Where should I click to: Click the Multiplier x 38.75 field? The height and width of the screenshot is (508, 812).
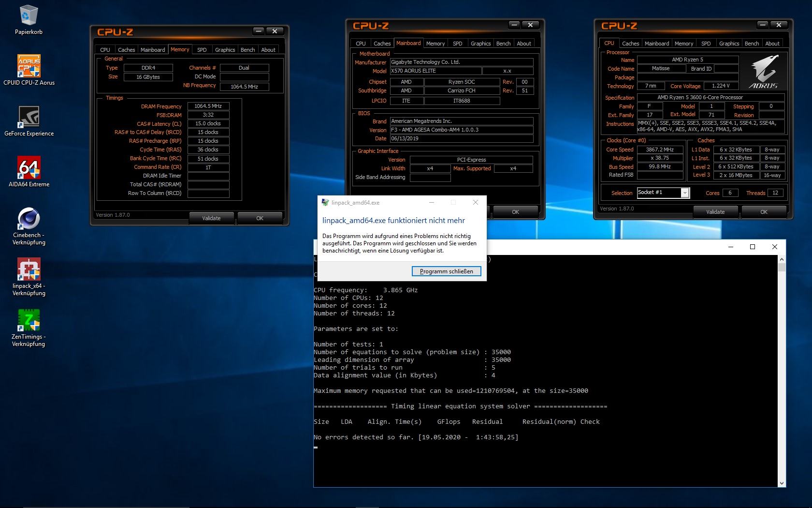click(x=660, y=158)
